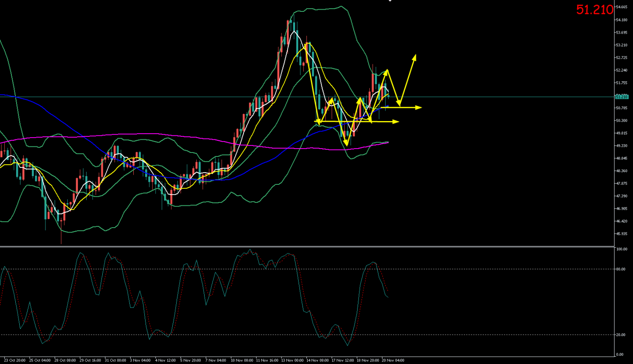
Task: Click the 100.00 oscillator scale label
Action: [x=621, y=249]
